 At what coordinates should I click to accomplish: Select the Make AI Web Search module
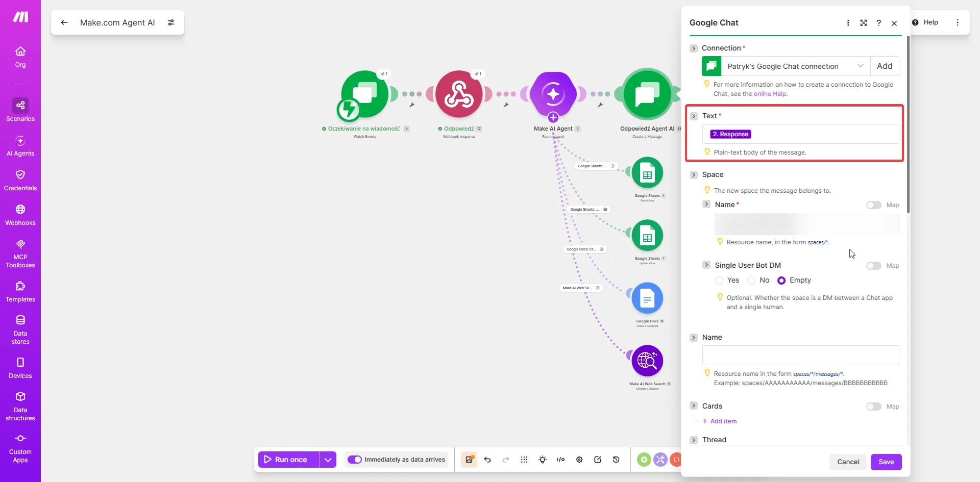tap(647, 361)
